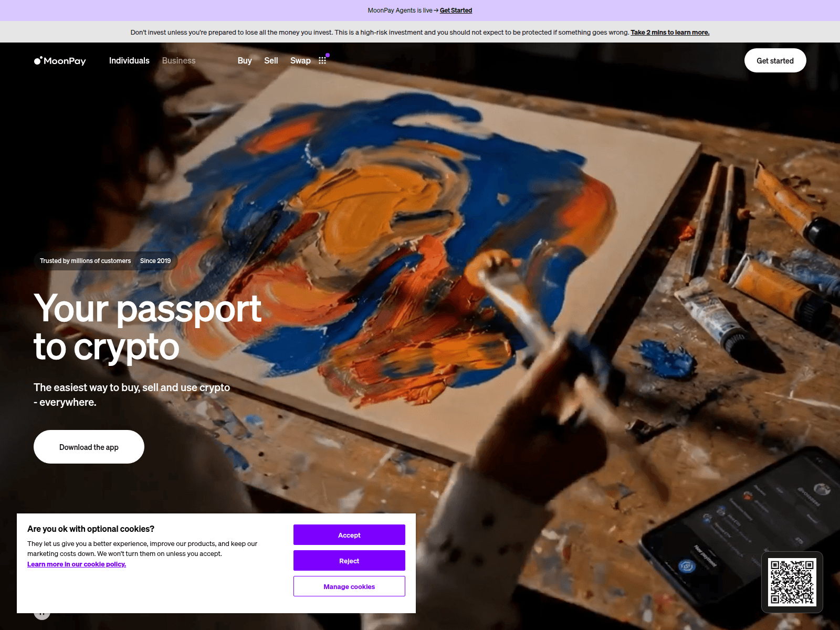Screen dimensions: 840x630
Task: Open the Sell menu item
Action: click(271, 61)
